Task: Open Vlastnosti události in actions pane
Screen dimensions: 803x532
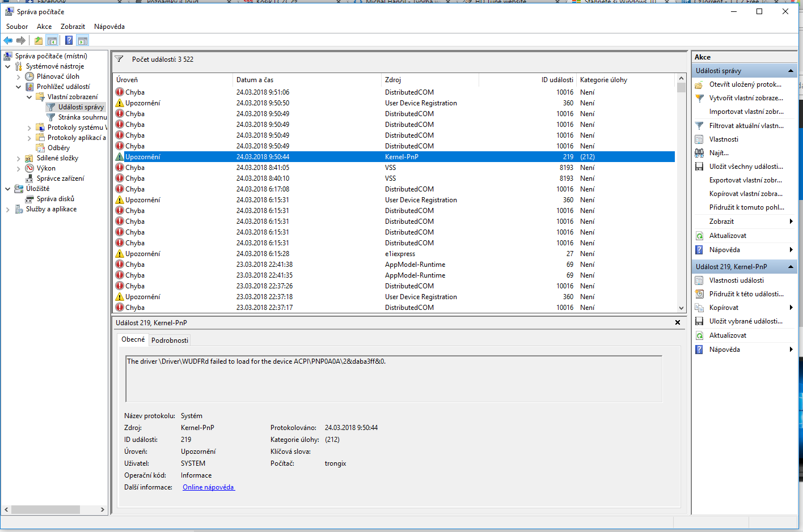Action: (x=736, y=280)
